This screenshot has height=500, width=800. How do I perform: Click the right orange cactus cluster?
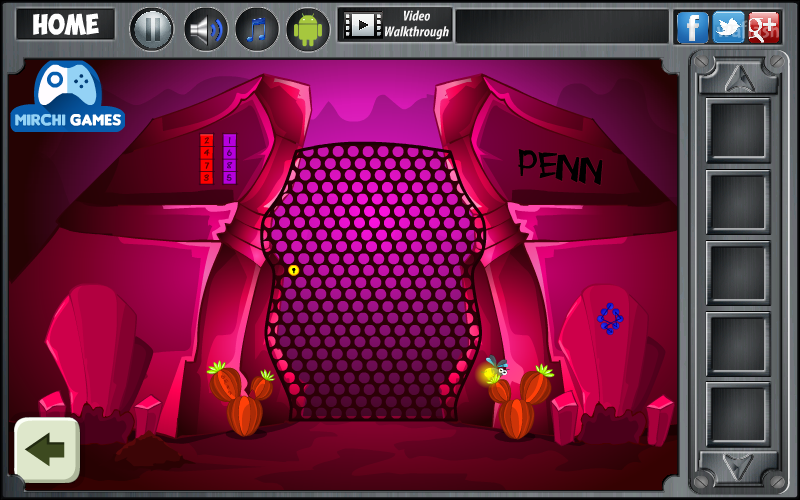[521, 402]
